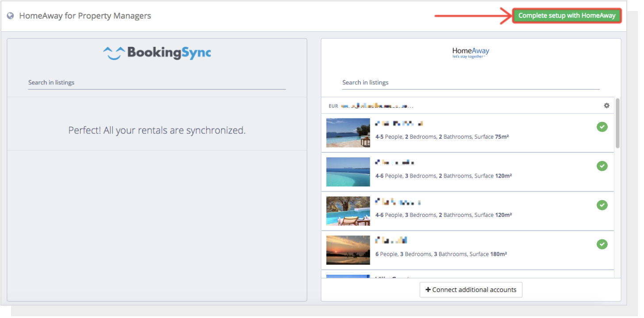The image size is (644, 318).
Task: Click the green sync badge on the first listing
Action: [x=602, y=127]
